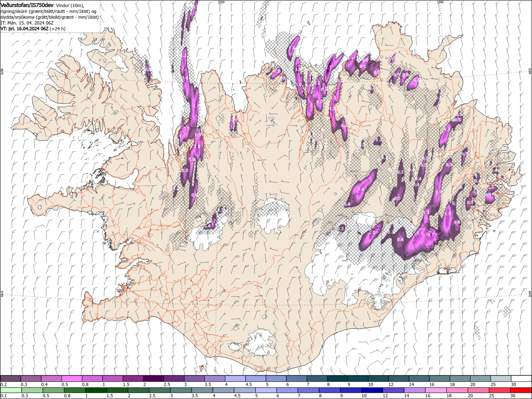Click the '20W' longitude label at top
532x399 pixels.
click(221, 2)
